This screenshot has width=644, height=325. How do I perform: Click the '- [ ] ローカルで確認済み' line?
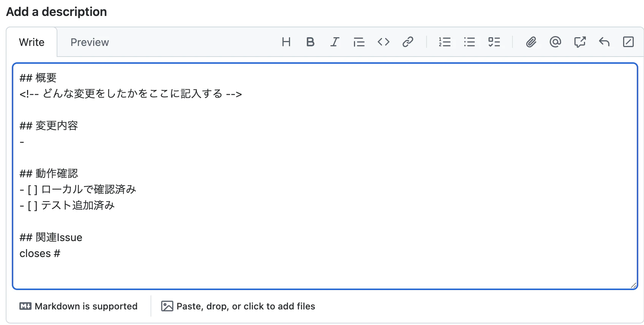pyautogui.click(x=78, y=189)
